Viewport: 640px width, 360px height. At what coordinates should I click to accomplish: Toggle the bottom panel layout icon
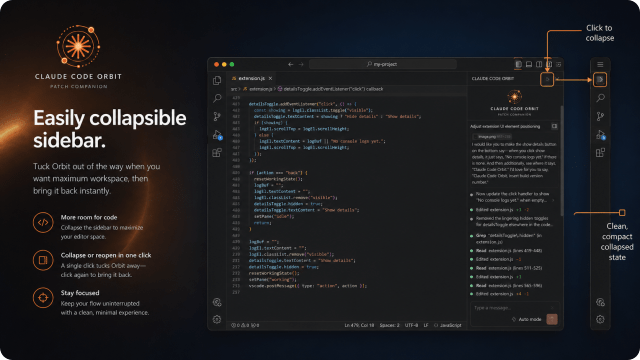[x=529, y=64]
